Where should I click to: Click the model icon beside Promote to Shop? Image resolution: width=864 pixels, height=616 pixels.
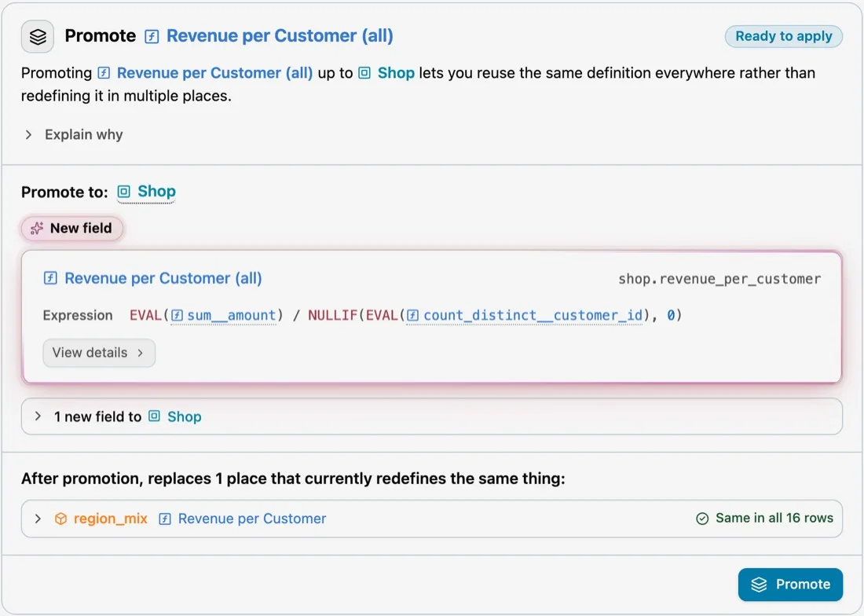point(124,191)
